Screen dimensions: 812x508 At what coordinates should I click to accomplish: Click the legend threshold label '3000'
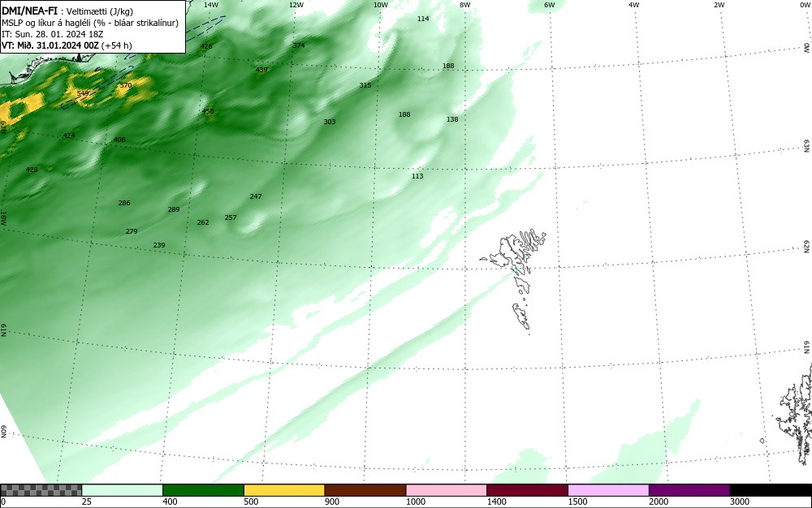[x=740, y=502]
